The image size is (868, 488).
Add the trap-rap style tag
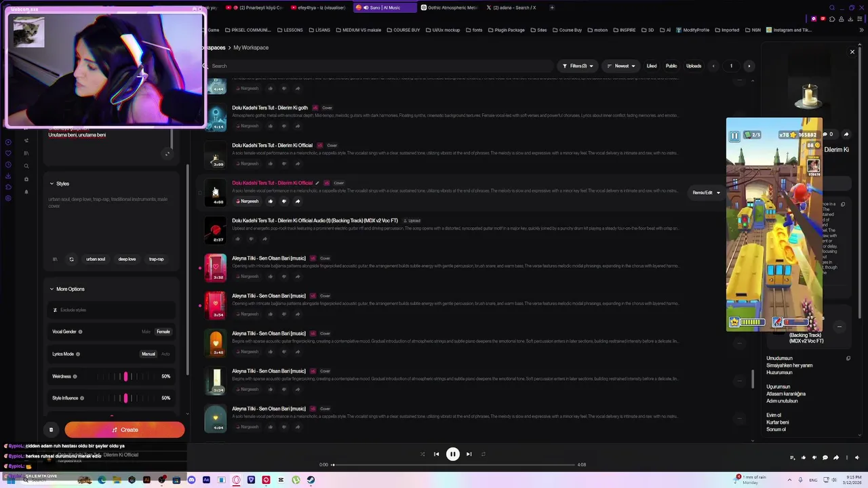[156, 259]
